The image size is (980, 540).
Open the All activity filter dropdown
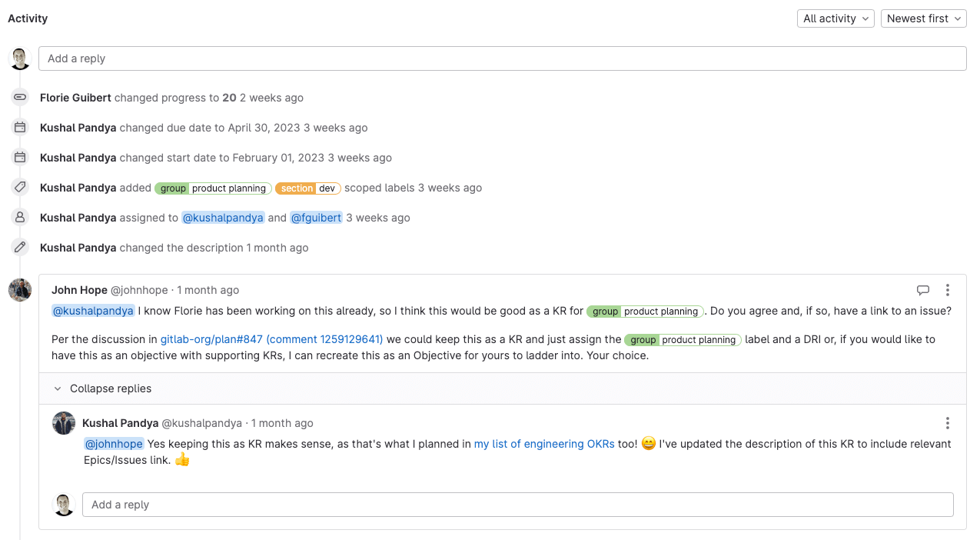point(835,18)
